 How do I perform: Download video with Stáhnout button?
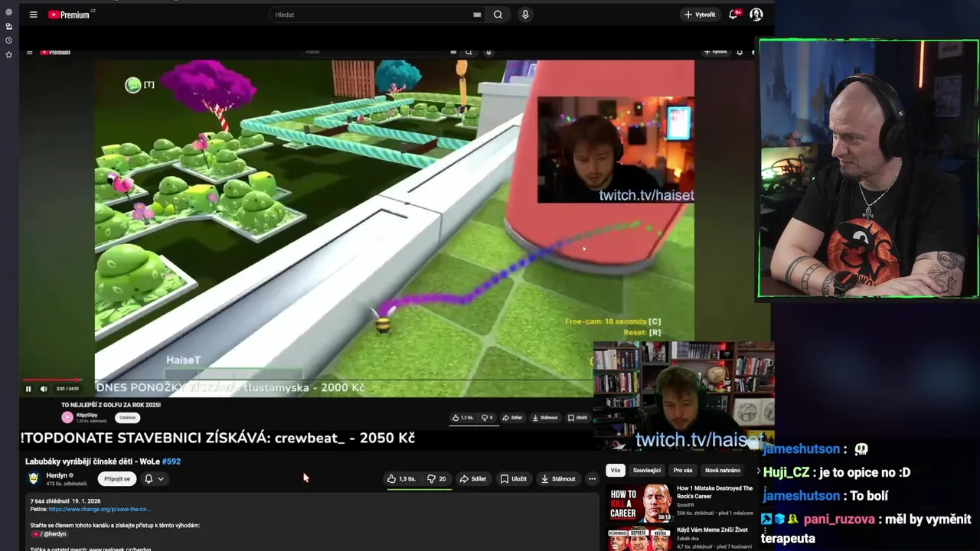point(558,479)
